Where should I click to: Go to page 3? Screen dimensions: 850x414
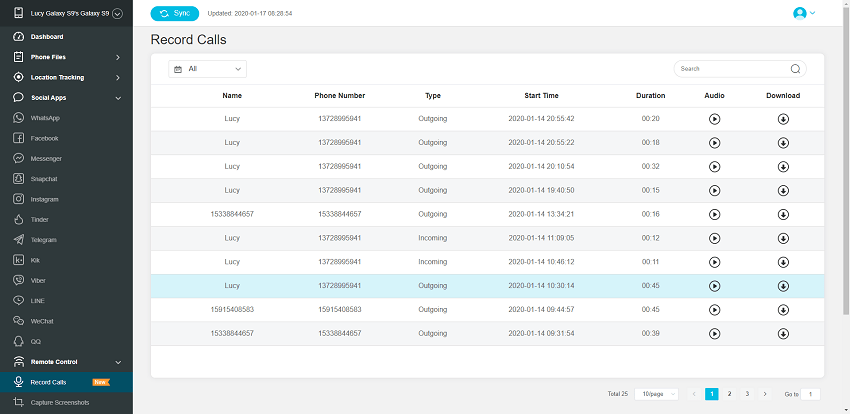click(747, 394)
